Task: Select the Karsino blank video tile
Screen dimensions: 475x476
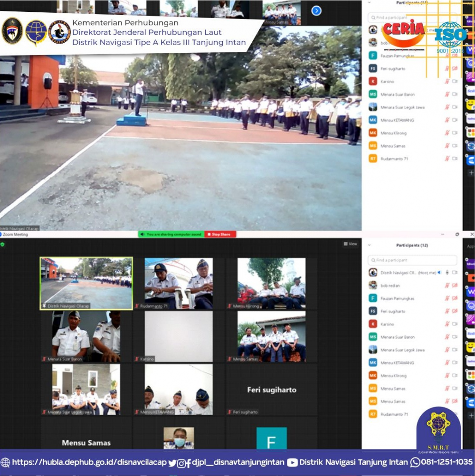Action: 179,337
